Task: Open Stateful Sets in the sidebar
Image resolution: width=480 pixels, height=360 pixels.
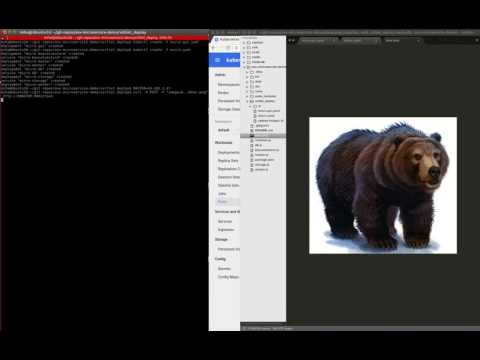Action: 229,185
